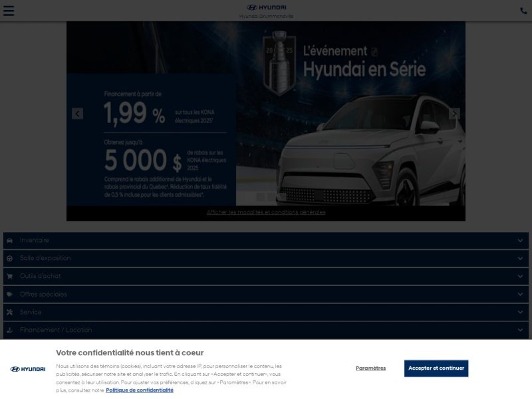
Task: Expand the Offres spéciales chevron
Action: (520, 294)
